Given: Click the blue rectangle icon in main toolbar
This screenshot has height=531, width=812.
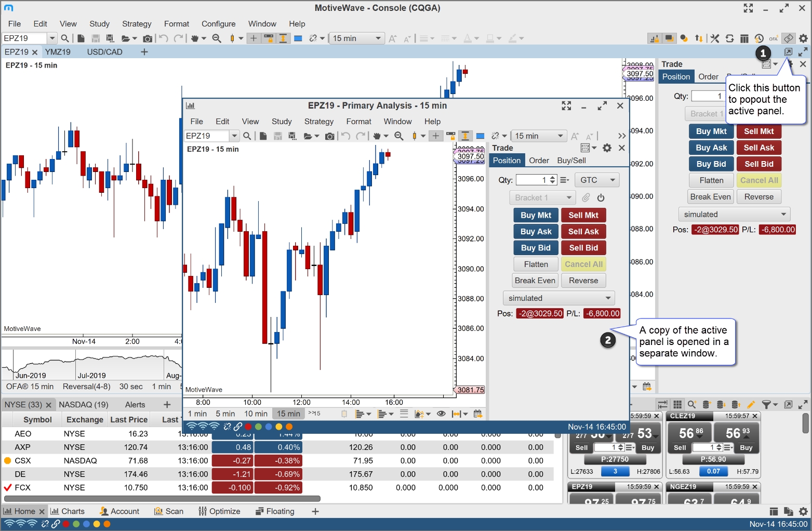Looking at the screenshot, I should [298, 38].
